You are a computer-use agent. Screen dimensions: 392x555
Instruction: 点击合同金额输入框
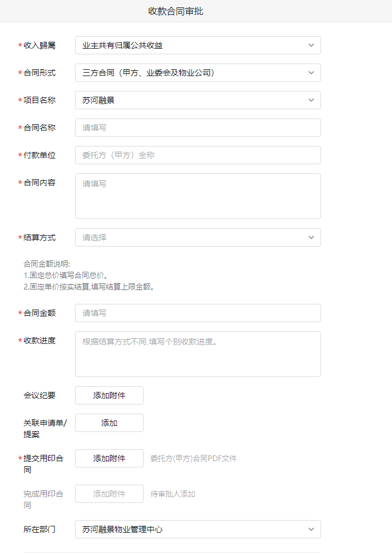tap(197, 313)
